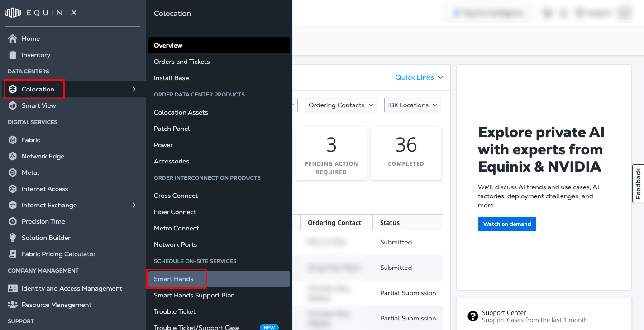Click the Network Edge icon
Image resolution: width=644 pixels, height=330 pixels.
[x=13, y=156]
